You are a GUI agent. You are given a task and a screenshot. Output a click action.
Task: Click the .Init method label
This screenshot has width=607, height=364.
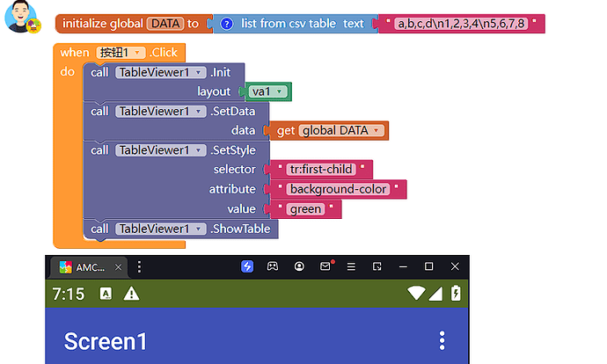tap(220, 72)
